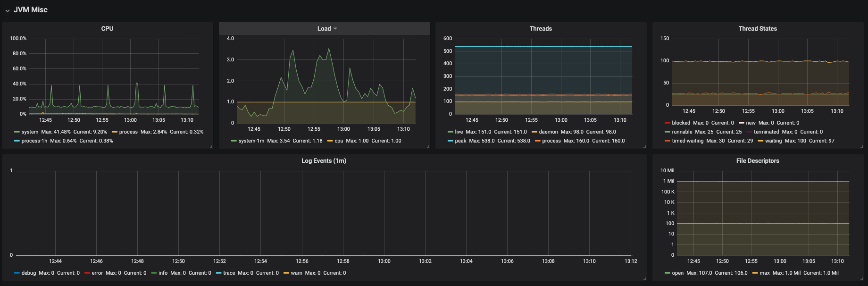The width and height of the screenshot is (868, 286).
Task: Toggle the process series in CPU legend
Action: pos(128,132)
